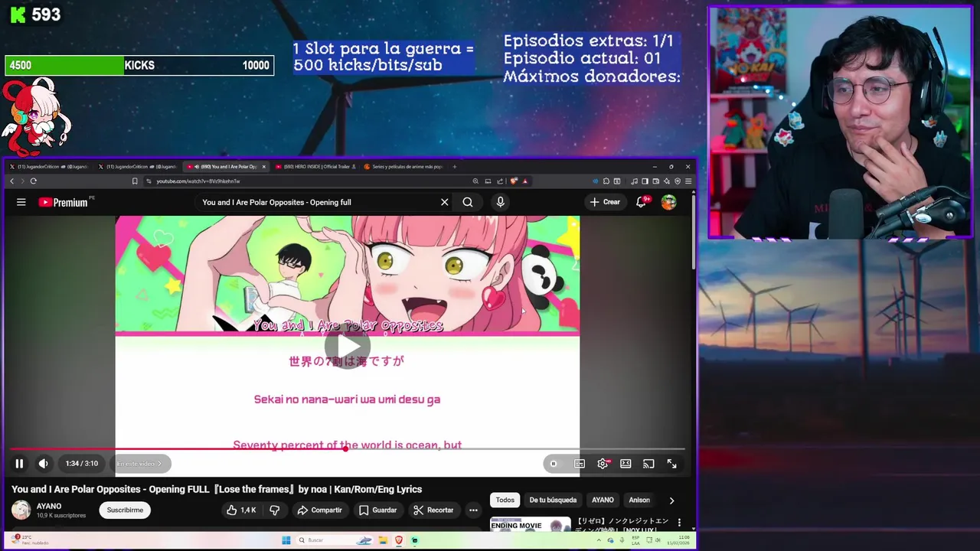Viewport: 980px width, 551px height.
Task: Open Brave browser from the taskbar
Action: (399, 540)
